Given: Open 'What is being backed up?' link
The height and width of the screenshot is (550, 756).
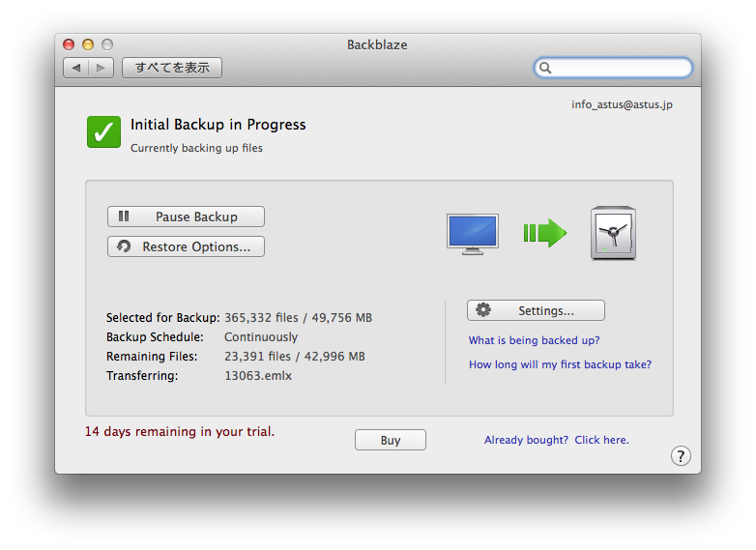Looking at the screenshot, I should point(534,340).
